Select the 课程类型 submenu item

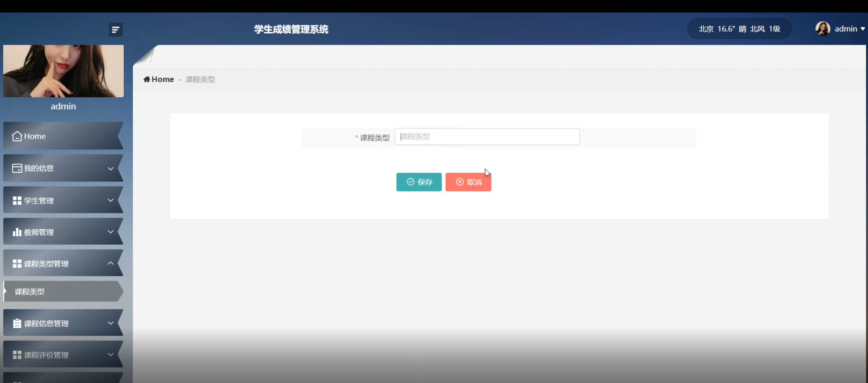[x=63, y=291]
